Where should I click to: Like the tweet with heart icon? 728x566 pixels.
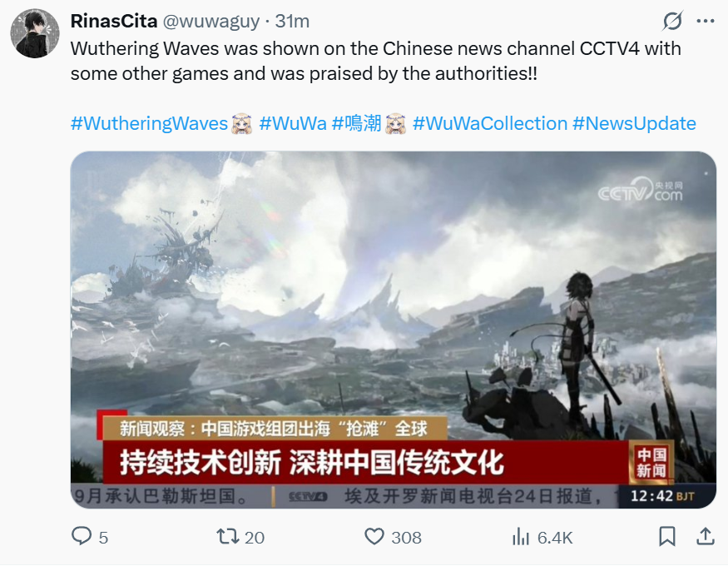point(374,537)
